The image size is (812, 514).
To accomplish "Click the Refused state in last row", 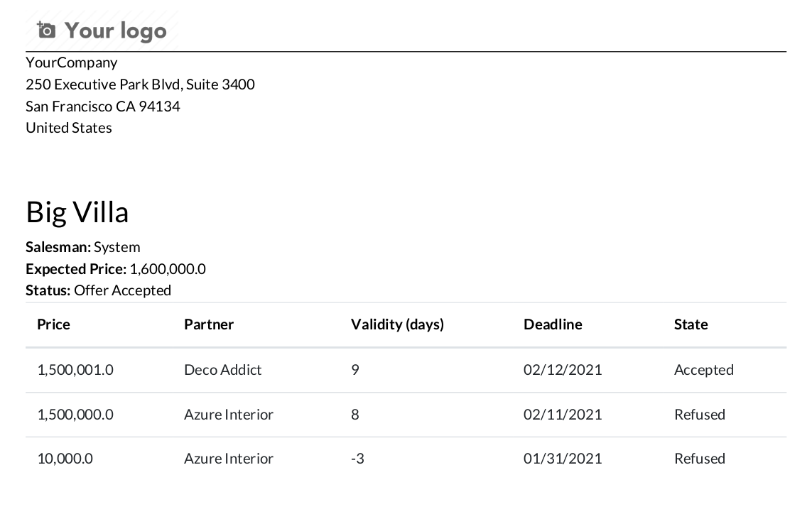I will 700,459.
